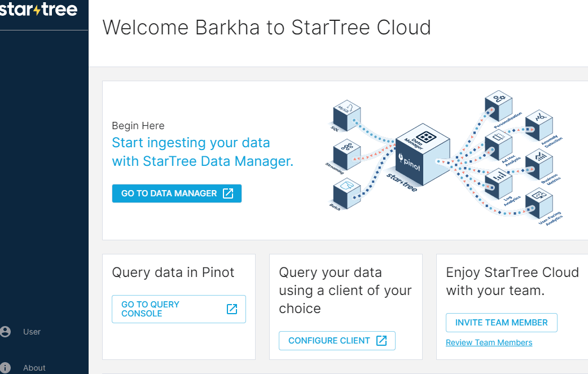
Task: Click the Go To Query Console button
Action: (x=178, y=309)
